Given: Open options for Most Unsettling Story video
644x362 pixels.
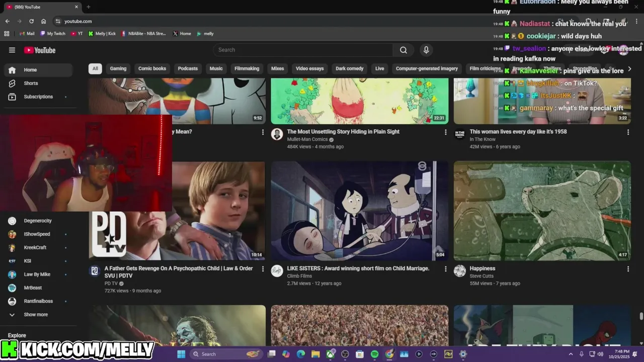Looking at the screenshot, I should coord(445,132).
